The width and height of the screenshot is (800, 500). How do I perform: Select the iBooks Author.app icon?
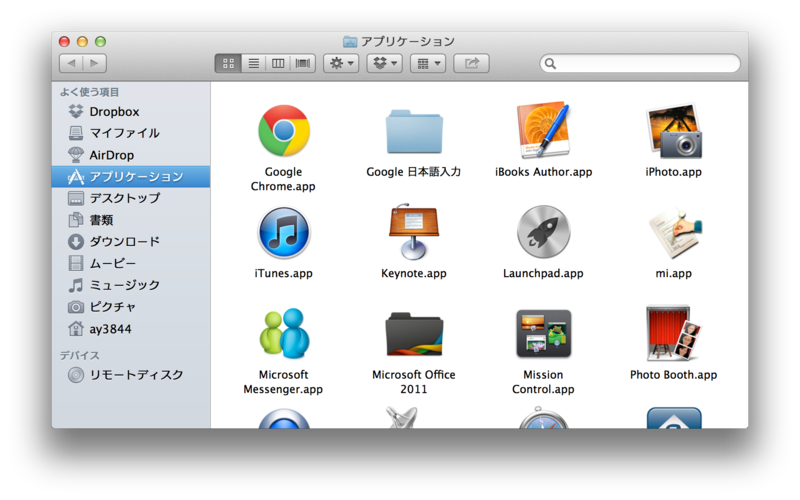coord(544,130)
